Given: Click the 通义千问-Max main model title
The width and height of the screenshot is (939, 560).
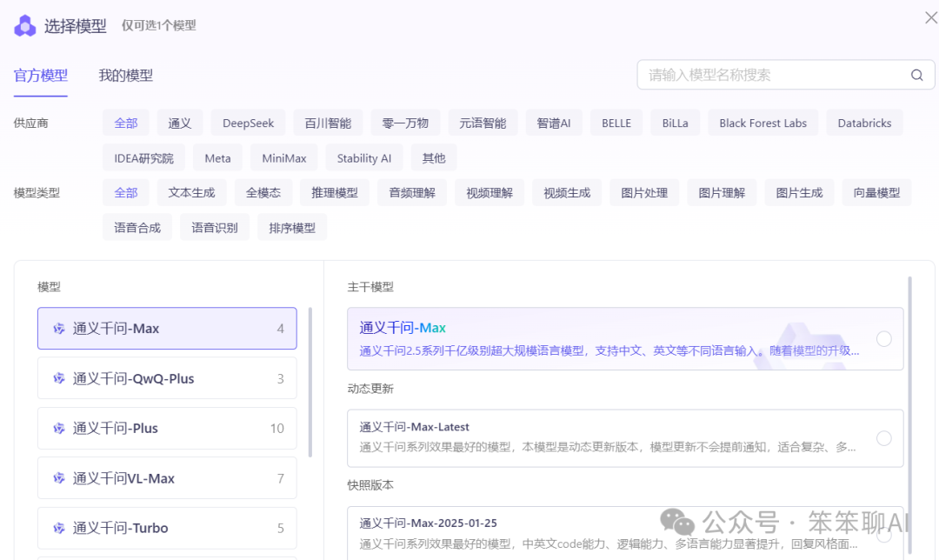Looking at the screenshot, I should click(403, 328).
